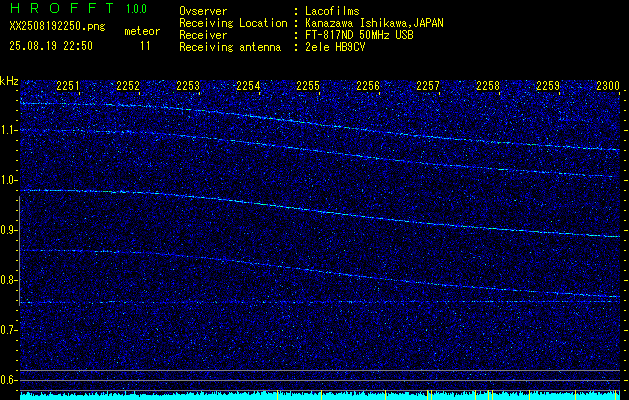The height and width of the screenshot is (400, 629).
Task: Click the 'meteor' count label
Action: tap(142, 31)
